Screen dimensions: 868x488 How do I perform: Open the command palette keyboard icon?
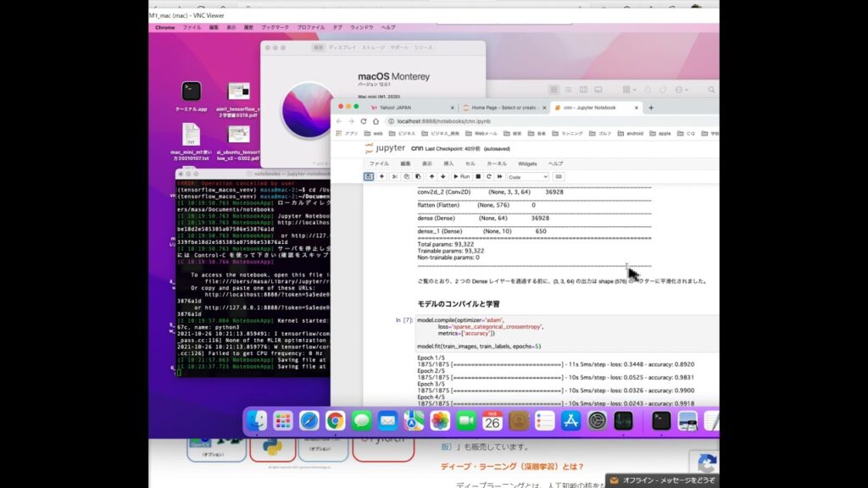[559, 176]
